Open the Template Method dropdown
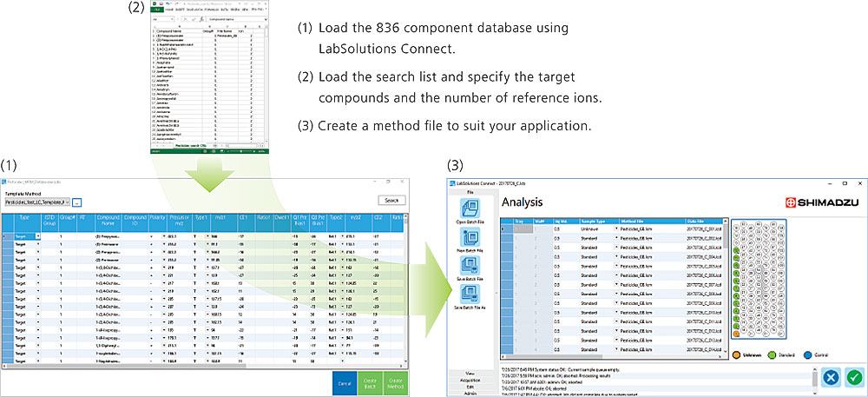The width and height of the screenshot is (868, 397). tap(37, 202)
